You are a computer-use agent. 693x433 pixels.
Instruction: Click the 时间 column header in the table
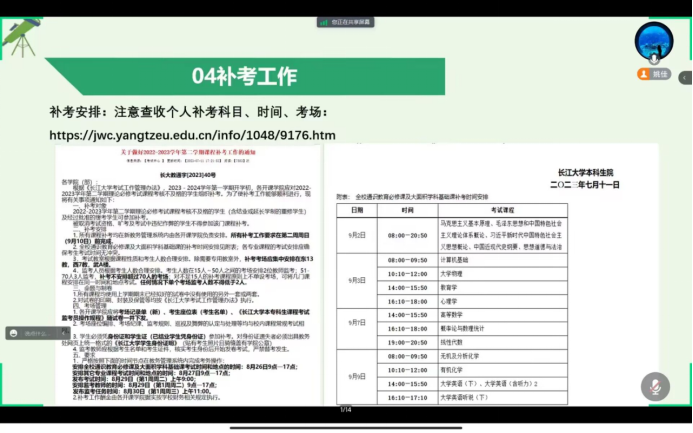coord(407,210)
